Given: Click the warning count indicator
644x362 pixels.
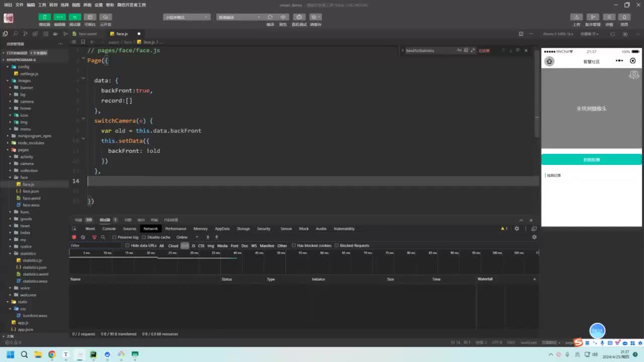Looking at the screenshot, I should [x=504, y=229].
